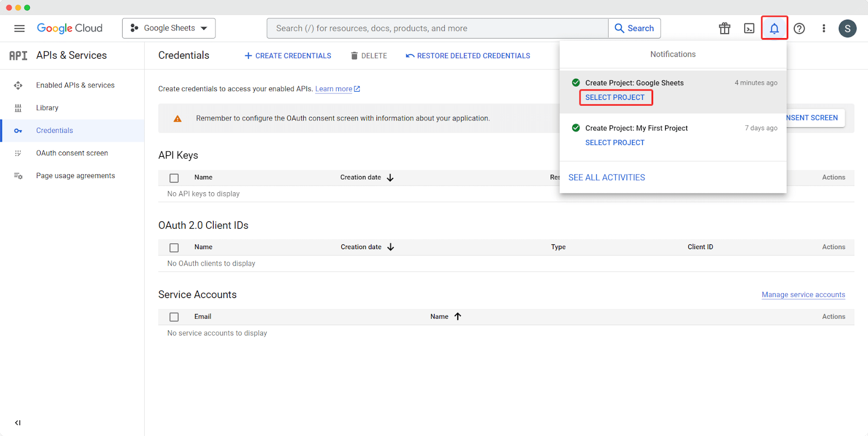Viewport: 868px width, 436px height.
Task: Open the Google Sheets project selector dropdown
Action: 169,28
